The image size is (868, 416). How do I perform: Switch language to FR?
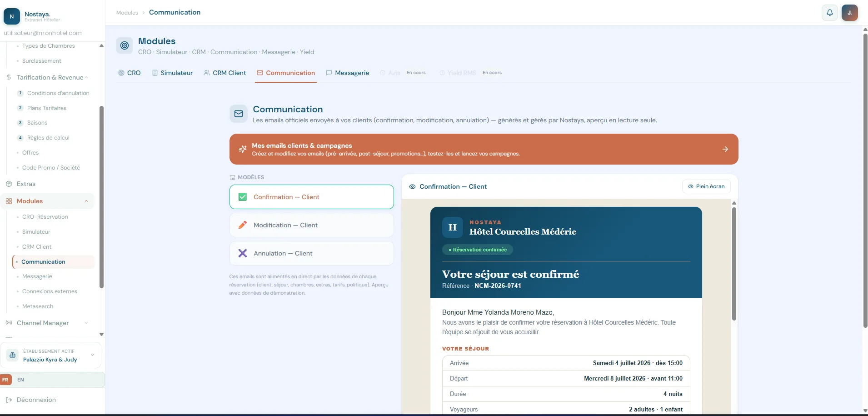[5, 380]
